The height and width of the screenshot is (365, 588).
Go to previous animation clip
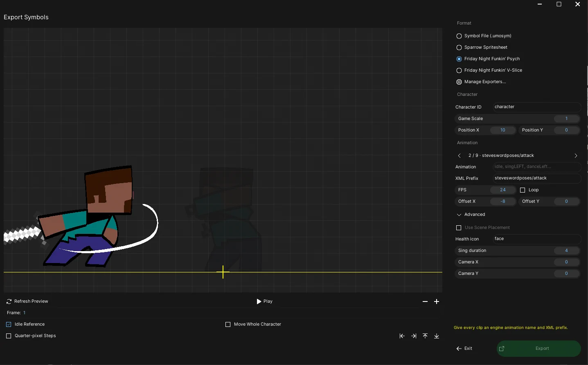coord(459,156)
